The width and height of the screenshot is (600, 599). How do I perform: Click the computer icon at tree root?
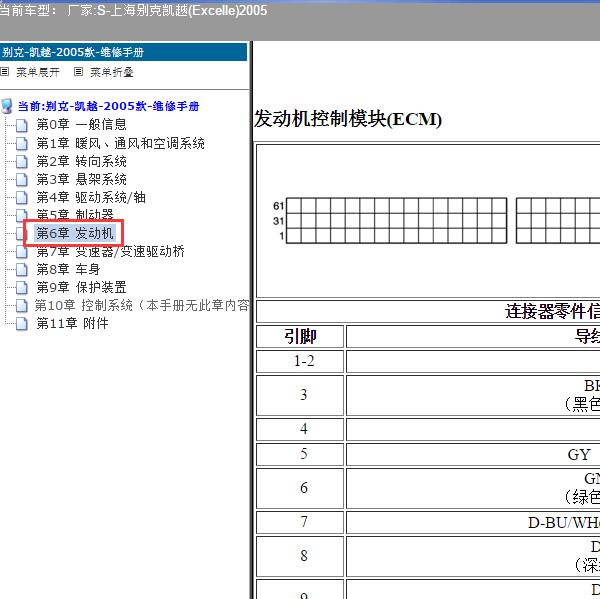point(7,106)
